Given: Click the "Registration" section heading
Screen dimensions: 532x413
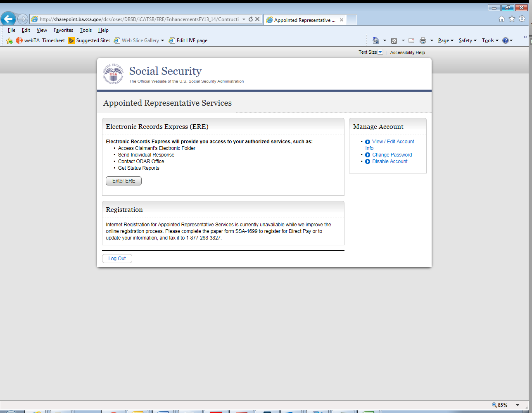Looking at the screenshot, I should click(x=124, y=210).
